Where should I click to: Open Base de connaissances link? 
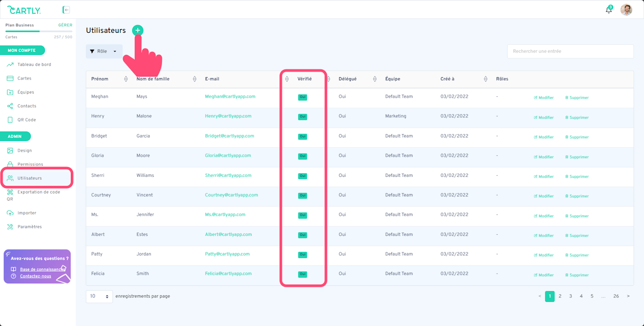click(x=42, y=269)
